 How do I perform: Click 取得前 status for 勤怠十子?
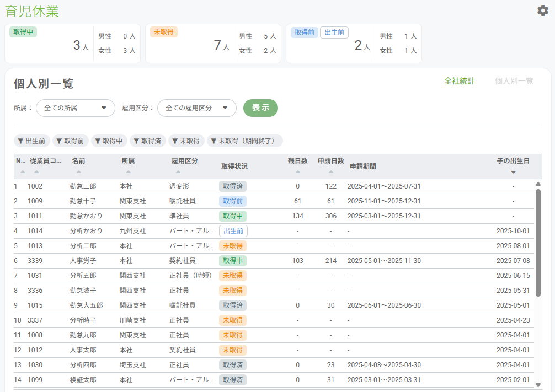tap(233, 201)
